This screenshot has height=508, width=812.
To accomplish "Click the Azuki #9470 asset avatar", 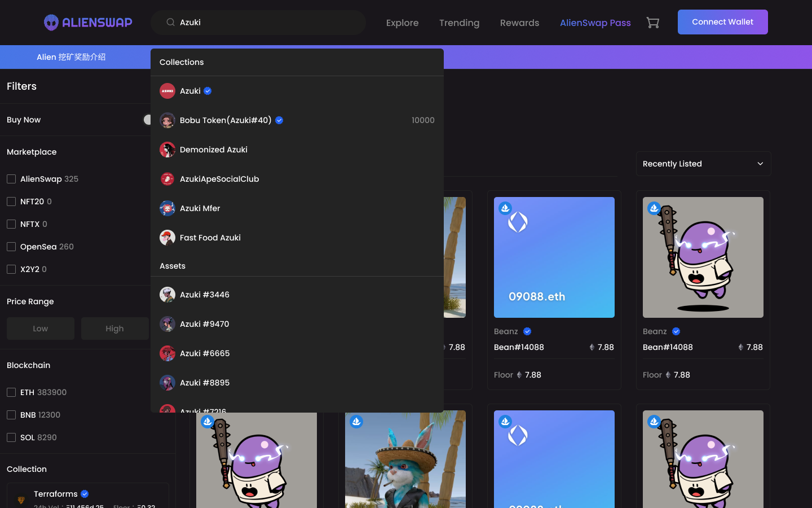I will click(167, 324).
